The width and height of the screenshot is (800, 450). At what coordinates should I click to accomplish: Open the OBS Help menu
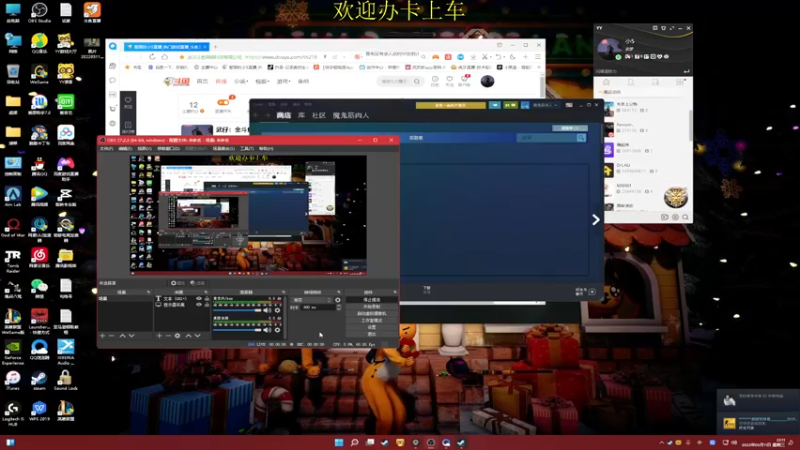coord(266,148)
